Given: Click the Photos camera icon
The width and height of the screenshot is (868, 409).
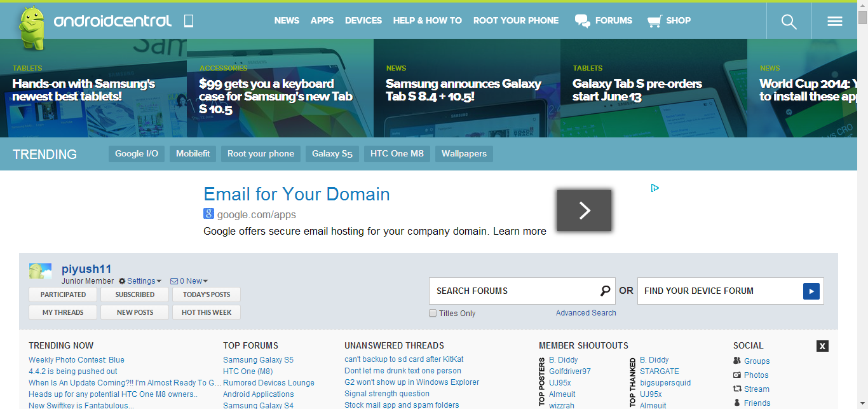Looking at the screenshot, I should (737, 375).
